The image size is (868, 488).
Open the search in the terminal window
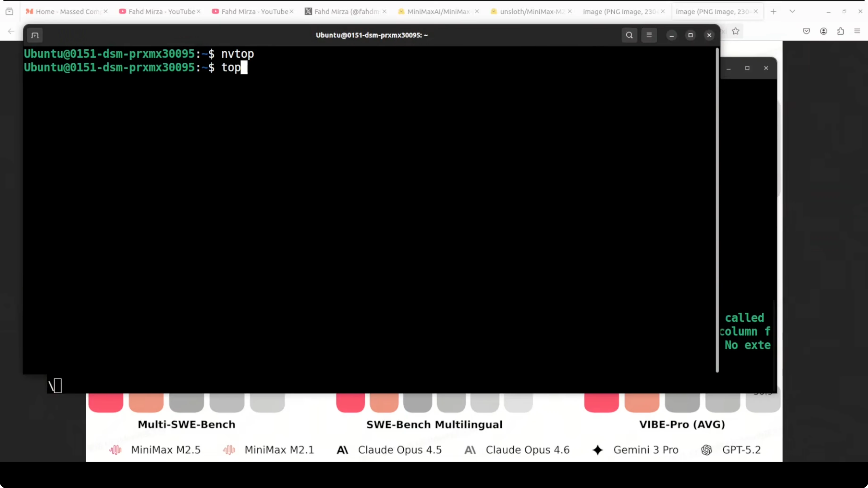coord(630,35)
